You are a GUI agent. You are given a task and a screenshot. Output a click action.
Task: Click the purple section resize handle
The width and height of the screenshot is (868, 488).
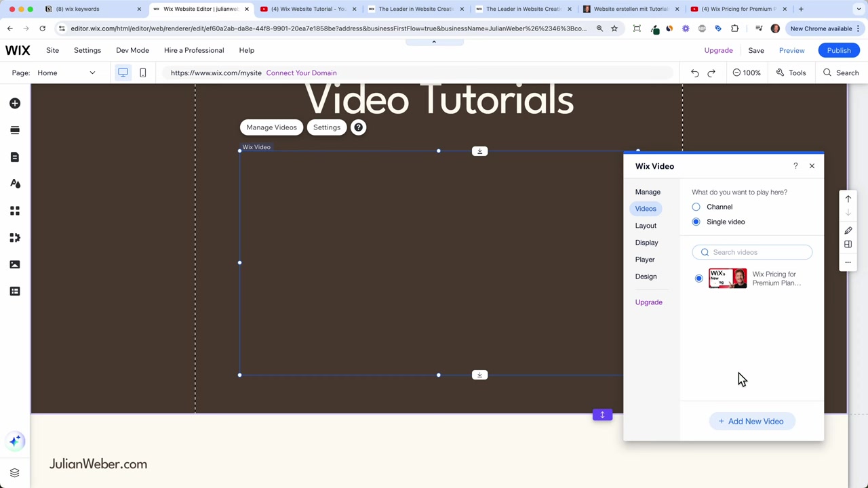[x=602, y=415]
